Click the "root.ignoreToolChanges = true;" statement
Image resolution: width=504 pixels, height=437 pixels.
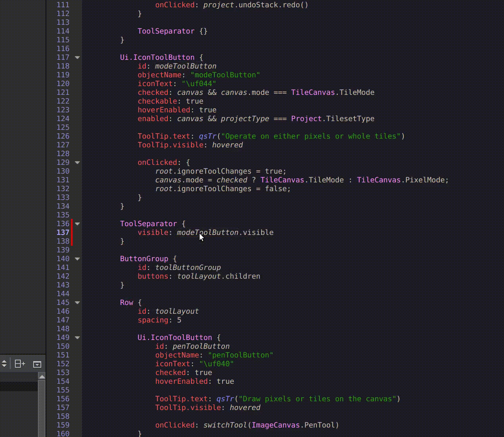[221, 171]
